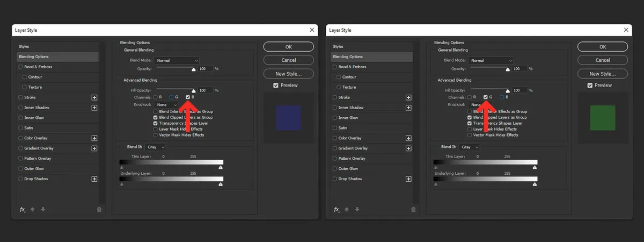The height and width of the screenshot is (242, 644).
Task: Open Knockout dropdown in left dialog
Action: tap(163, 105)
